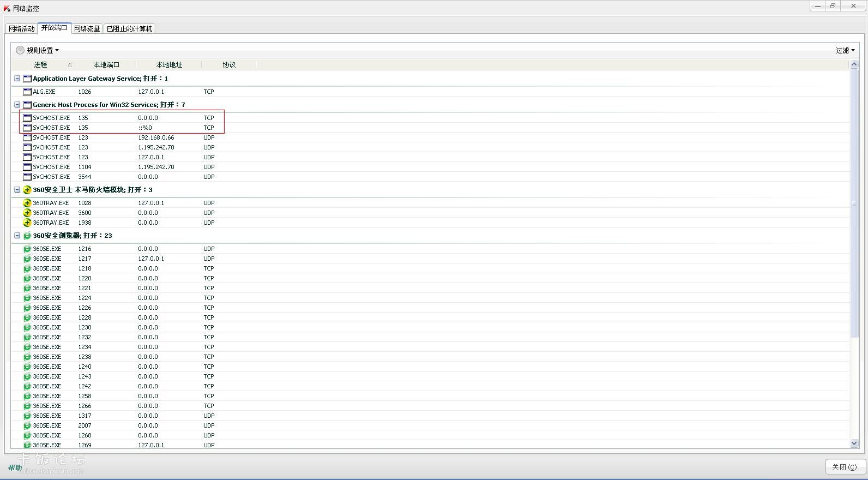Click the 360SE.EXE icon on port 1317
This screenshot has width=868, height=480.
(x=27, y=416)
